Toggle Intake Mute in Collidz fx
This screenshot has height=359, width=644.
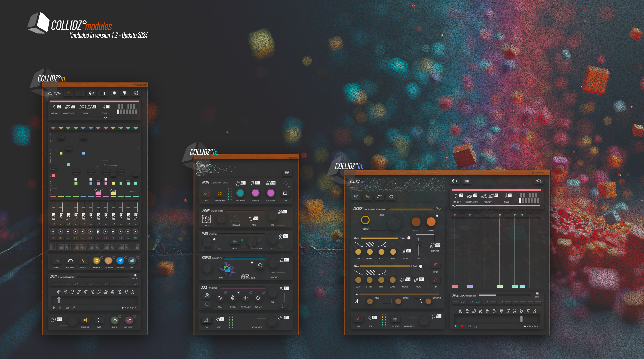[207, 193]
